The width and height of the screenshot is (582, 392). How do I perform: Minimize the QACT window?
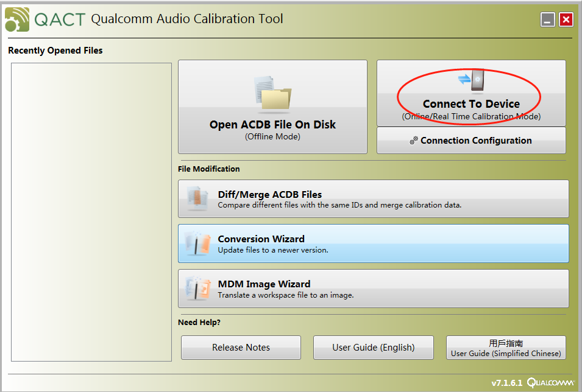pyautogui.click(x=547, y=19)
